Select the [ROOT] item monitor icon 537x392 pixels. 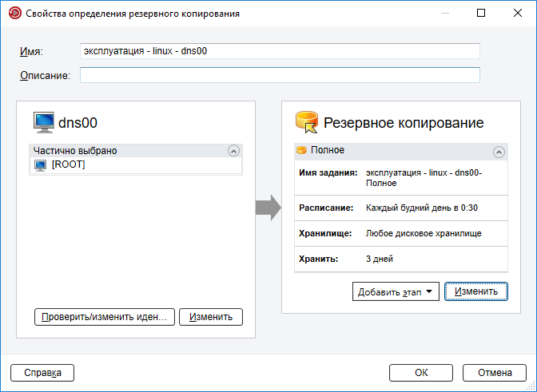tap(41, 165)
